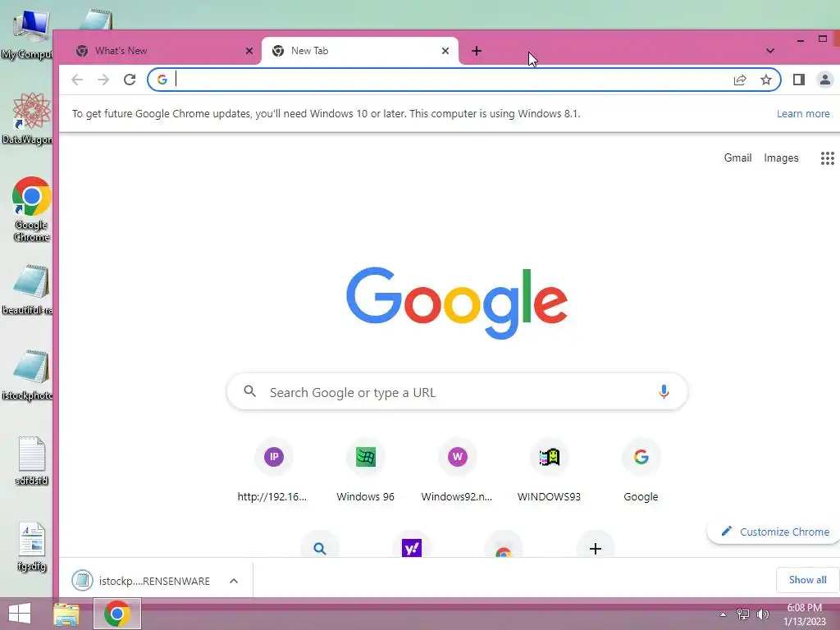
Task: Open the profile avatar menu
Action: (825, 80)
